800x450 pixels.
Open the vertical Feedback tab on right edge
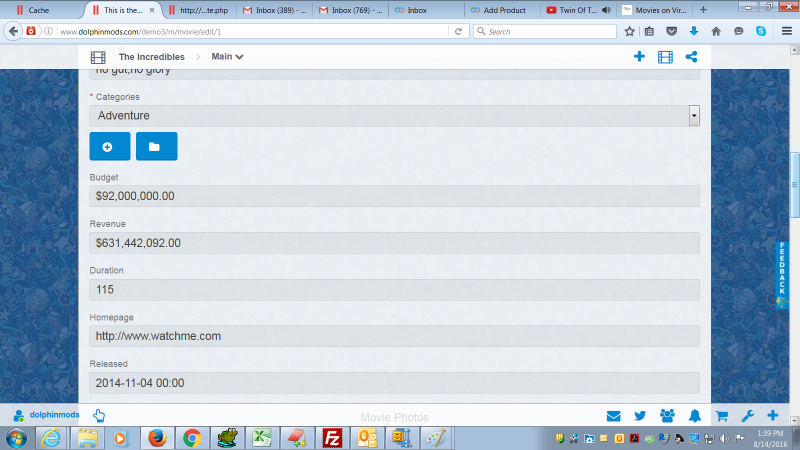pos(782,276)
